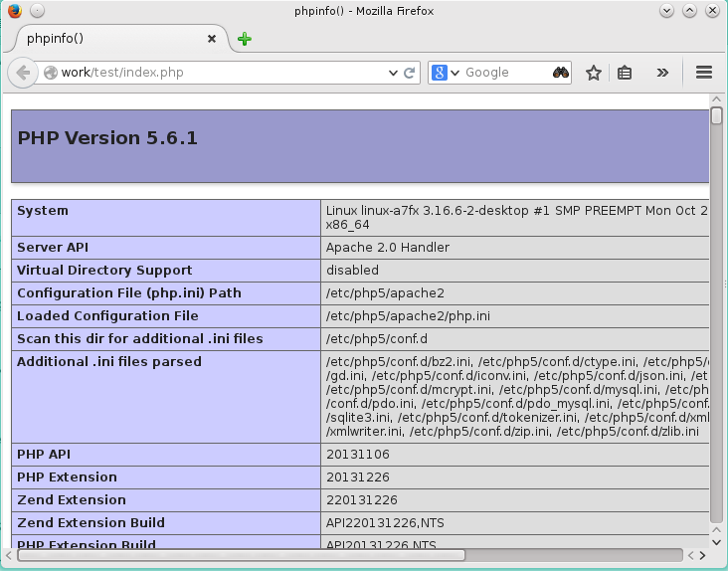Click the binoculars search icon
This screenshot has width=728, height=571.
click(561, 73)
